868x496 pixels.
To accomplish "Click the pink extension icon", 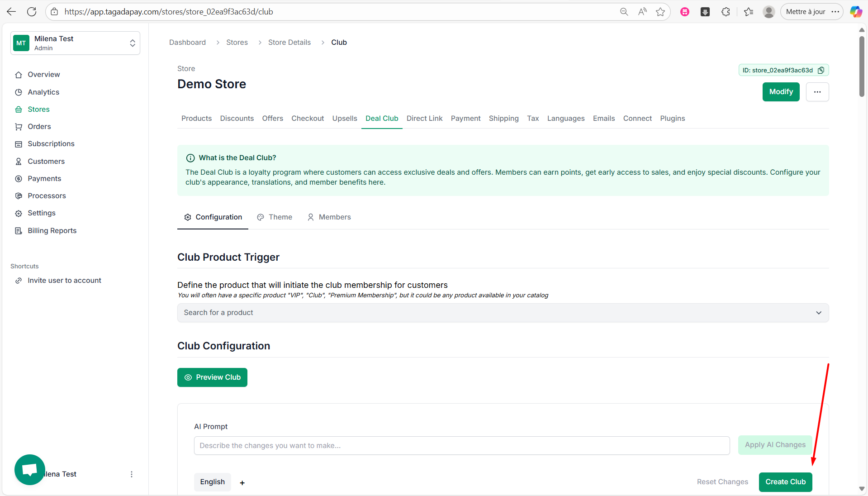I will click(685, 12).
